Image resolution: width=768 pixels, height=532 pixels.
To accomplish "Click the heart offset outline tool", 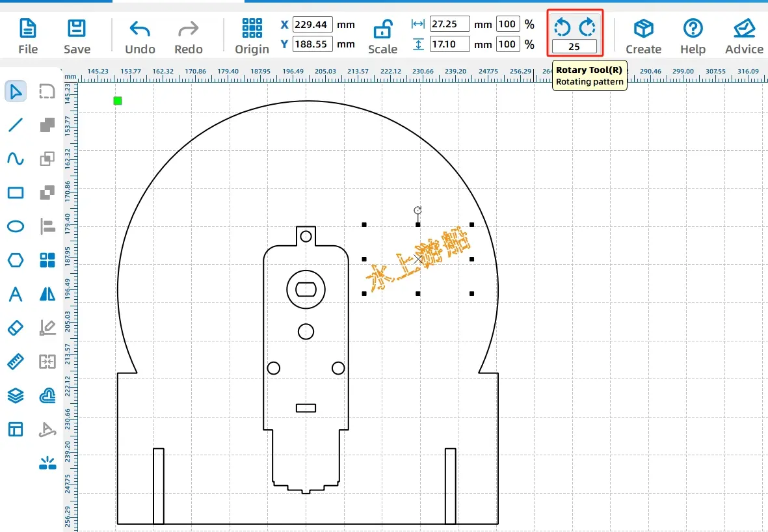I will pyautogui.click(x=47, y=395).
